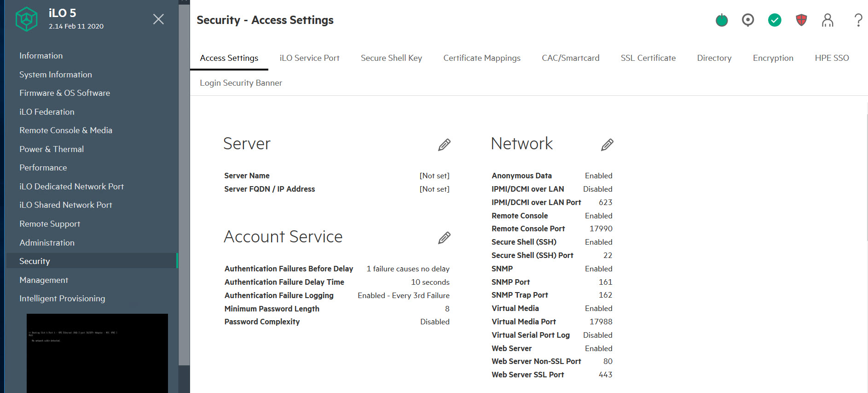Click the green health checkmark icon
868x393 pixels.
tap(775, 20)
